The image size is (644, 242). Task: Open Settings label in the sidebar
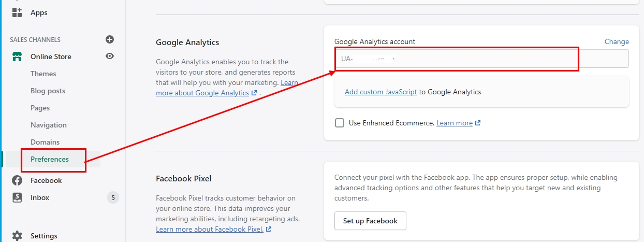coord(44,236)
